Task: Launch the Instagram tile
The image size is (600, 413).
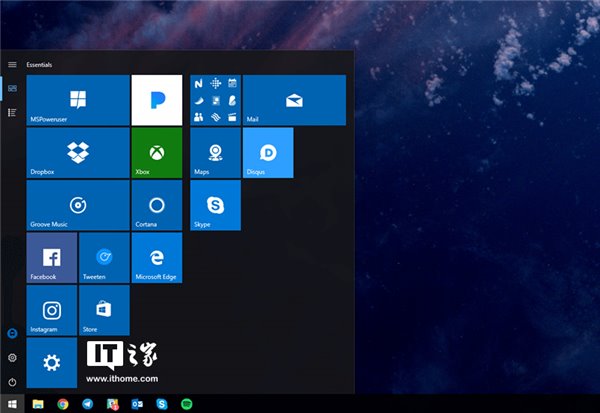Action: point(52,310)
